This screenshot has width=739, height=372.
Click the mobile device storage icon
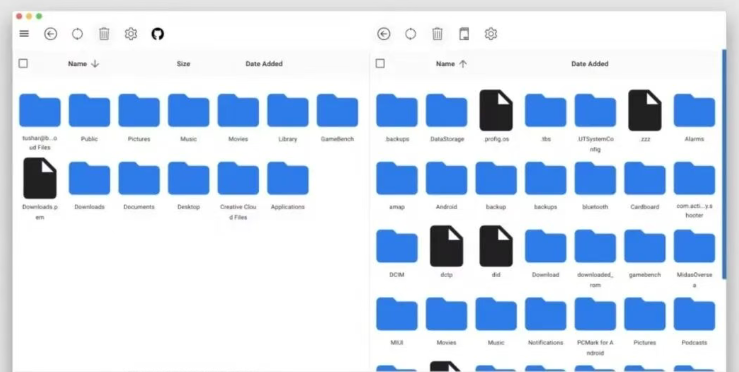tap(464, 34)
